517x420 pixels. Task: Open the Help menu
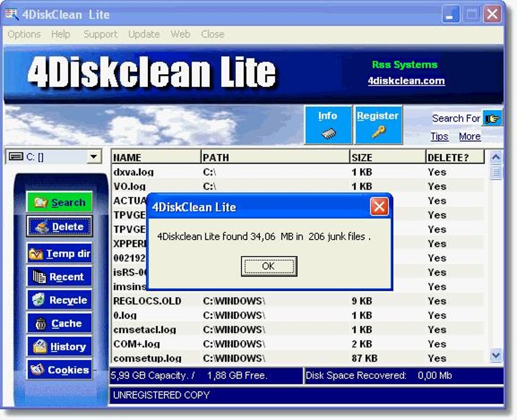tap(60, 34)
